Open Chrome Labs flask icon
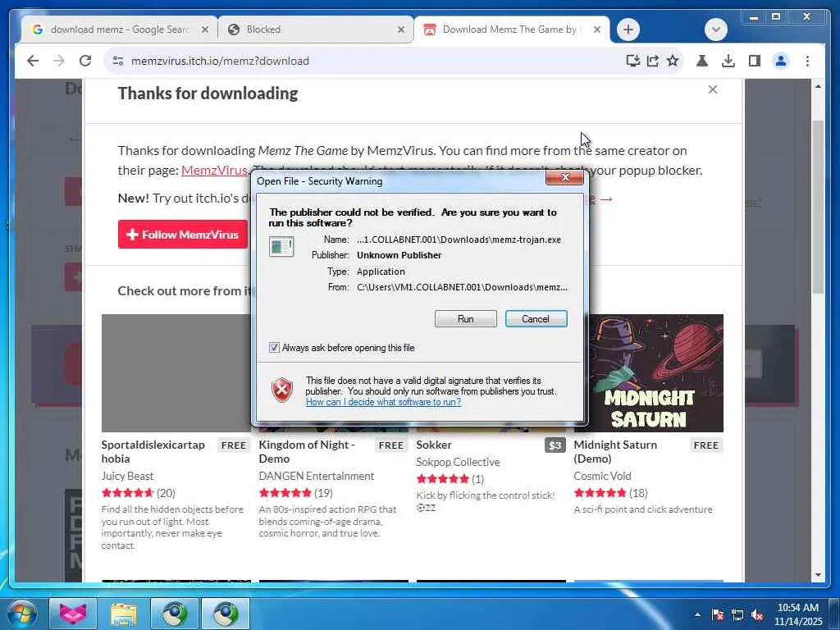 pyautogui.click(x=702, y=61)
